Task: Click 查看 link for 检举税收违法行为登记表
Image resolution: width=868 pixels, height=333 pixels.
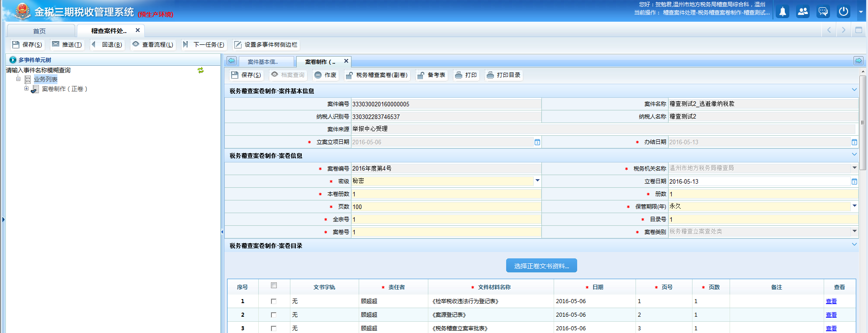Action: click(831, 301)
